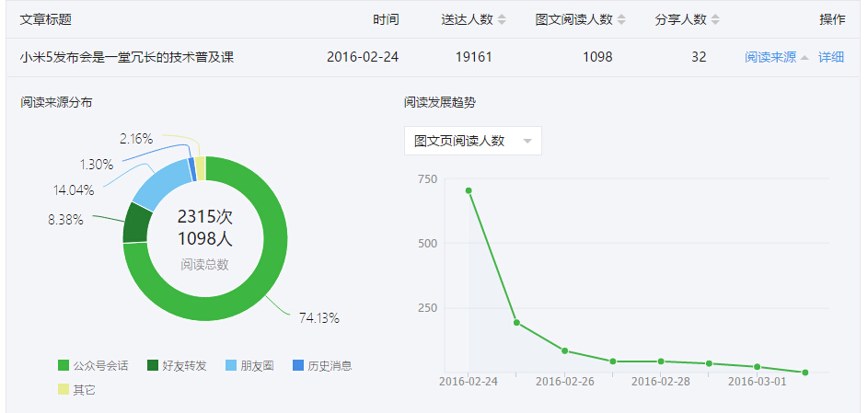Click the share count 32 cell
The image size is (868, 413).
[x=699, y=57]
